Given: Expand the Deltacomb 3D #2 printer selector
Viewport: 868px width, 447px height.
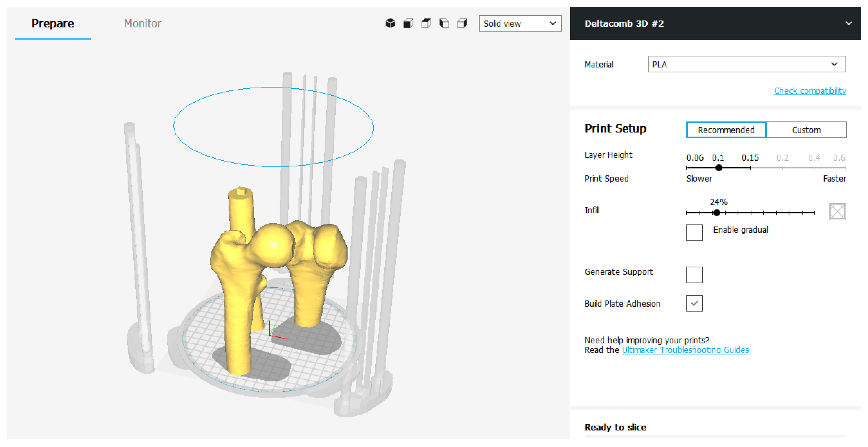Looking at the screenshot, I should [848, 23].
